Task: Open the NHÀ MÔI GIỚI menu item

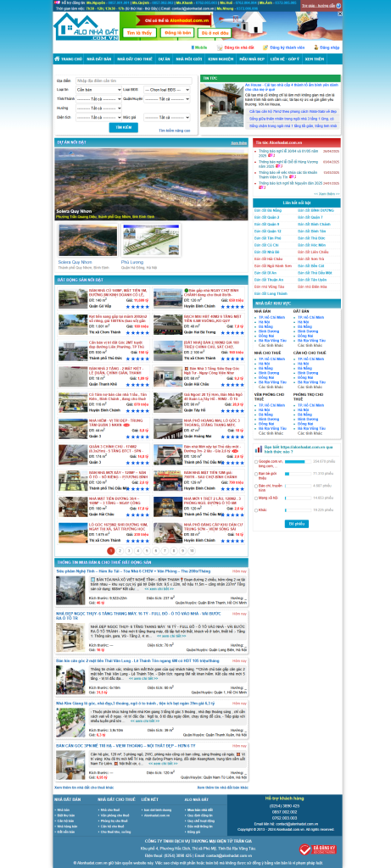Action: (x=189, y=58)
